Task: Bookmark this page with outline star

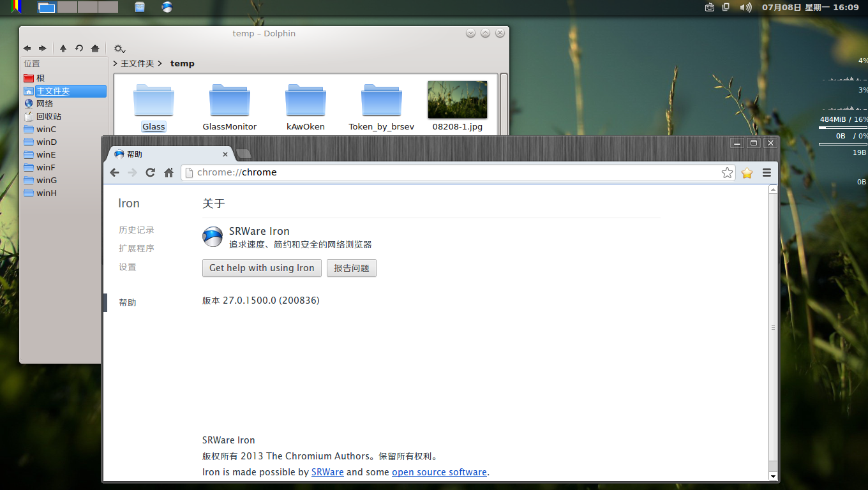Action: pos(727,172)
